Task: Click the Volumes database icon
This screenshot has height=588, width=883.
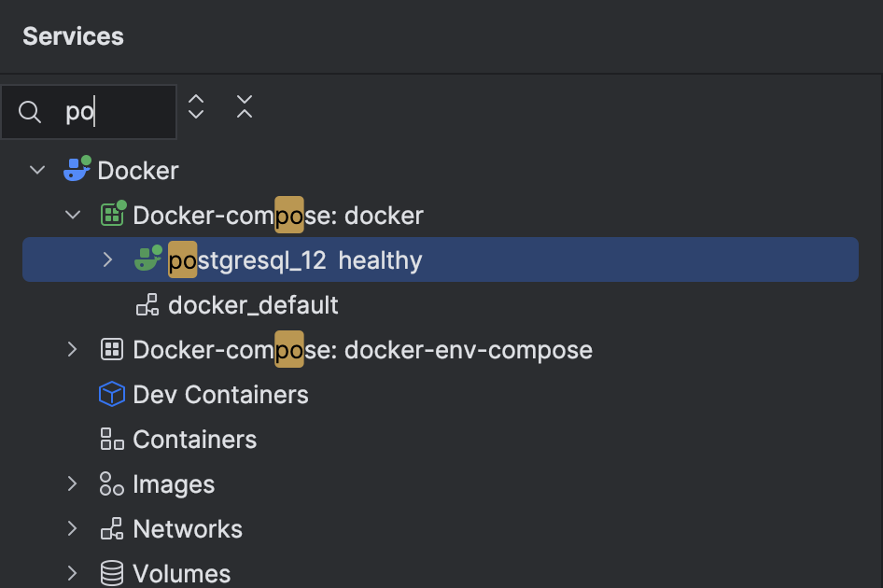Action: [111, 573]
